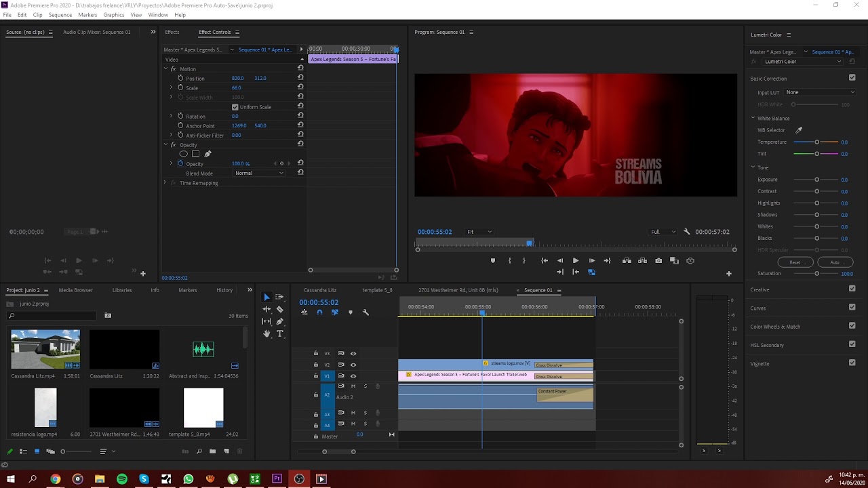Open the Lumetri Color effect dropdown
Viewport: 868px width, 488px height.
point(802,62)
